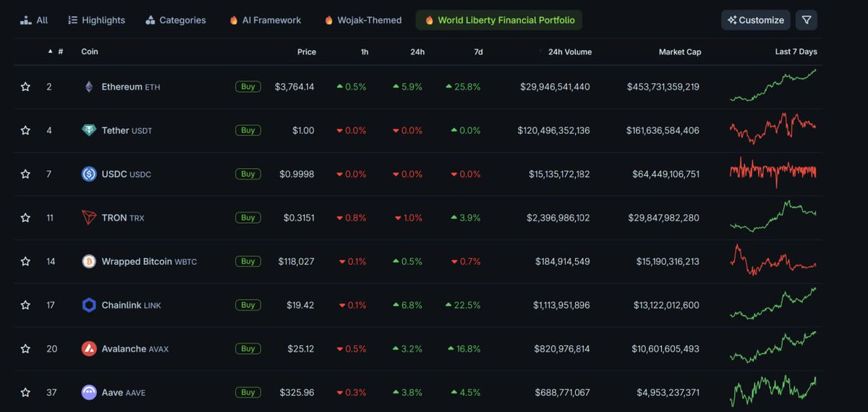The height and width of the screenshot is (412, 868).
Task: Sort by Market Cap column
Action: pyautogui.click(x=680, y=52)
